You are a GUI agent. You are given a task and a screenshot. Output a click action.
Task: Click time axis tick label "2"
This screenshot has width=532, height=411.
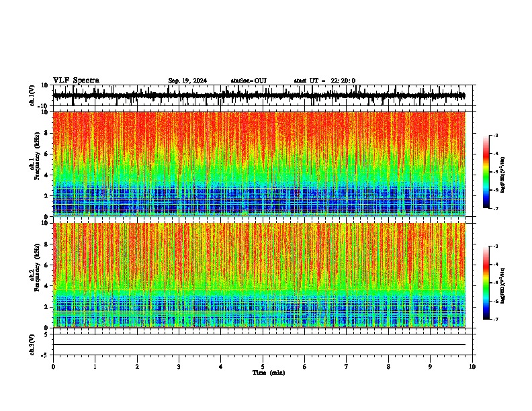[x=137, y=367]
